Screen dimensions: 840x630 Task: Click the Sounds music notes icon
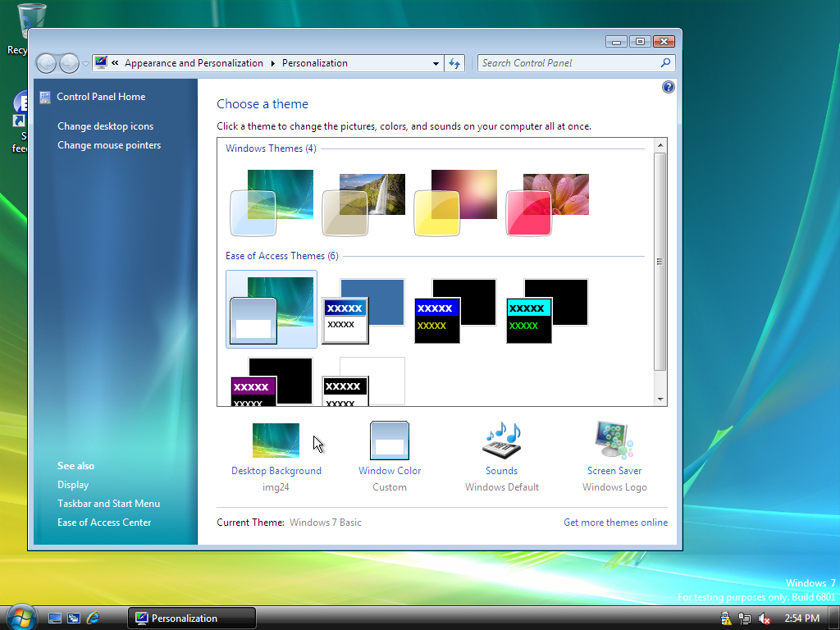click(x=502, y=440)
